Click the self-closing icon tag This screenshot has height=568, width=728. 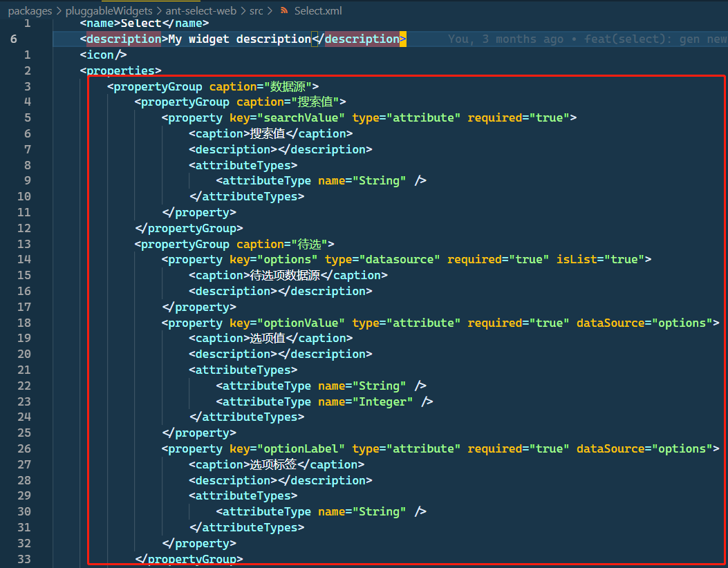click(x=103, y=55)
